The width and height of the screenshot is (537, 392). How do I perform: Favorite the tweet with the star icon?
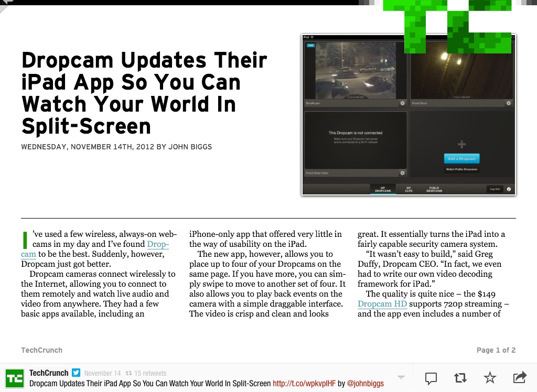[x=490, y=377]
